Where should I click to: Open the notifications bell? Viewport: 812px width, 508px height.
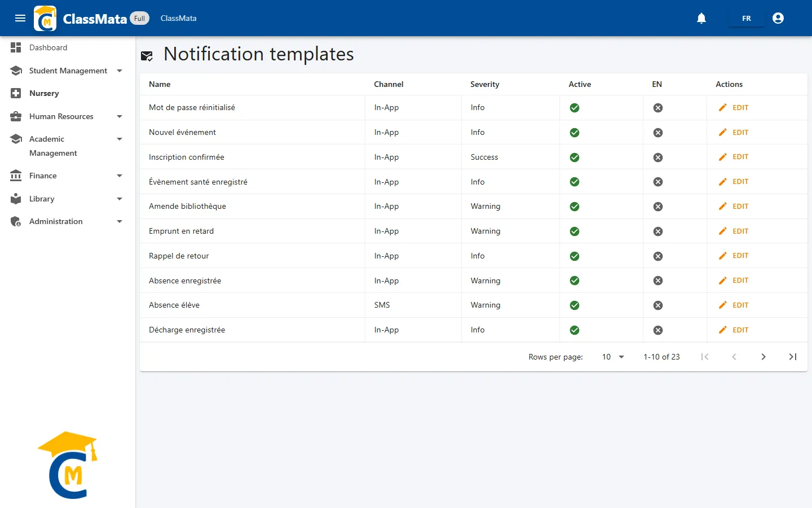tap(701, 18)
